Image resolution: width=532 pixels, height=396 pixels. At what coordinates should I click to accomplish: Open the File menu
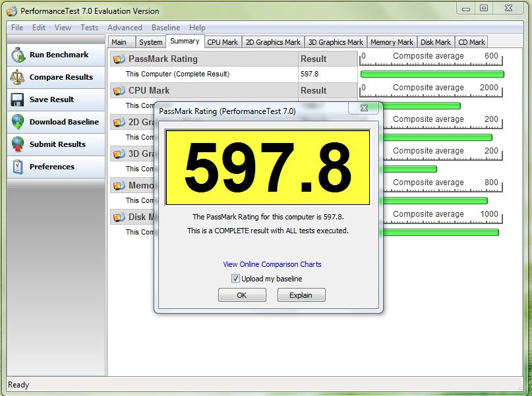(x=17, y=28)
